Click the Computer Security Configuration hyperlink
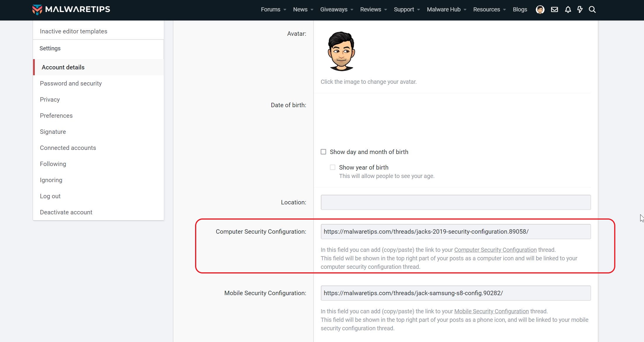The width and height of the screenshot is (644, 342). click(x=495, y=250)
